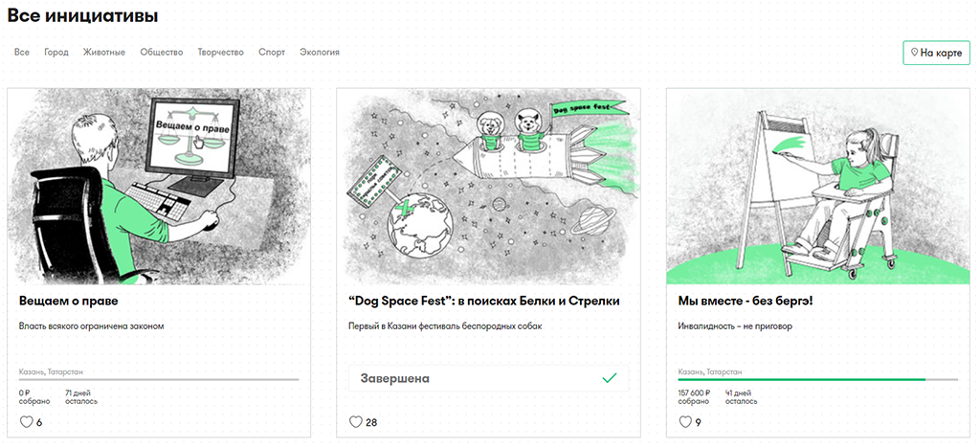Screen dimensions: 980x448
Task: Like the Dog Space Fest initiative
Action: (x=356, y=422)
